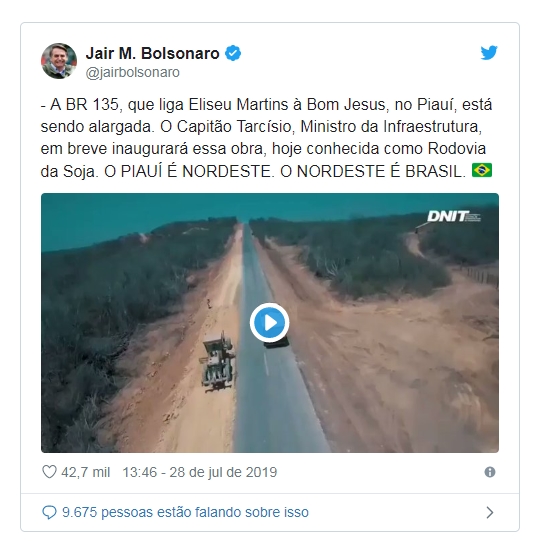The width and height of the screenshot is (536, 541).
Task: Click the Jair M. Bolsonaro name
Action: (x=152, y=53)
